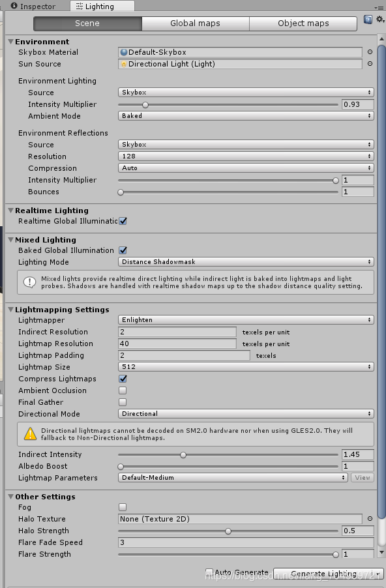Open the Lightmapper Enlighten dropdown

pos(246,320)
